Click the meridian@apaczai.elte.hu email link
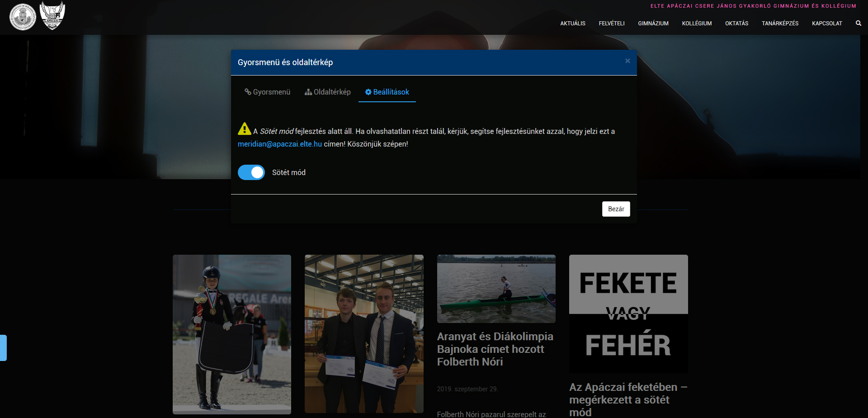Image resolution: width=868 pixels, height=418 pixels. click(279, 144)
